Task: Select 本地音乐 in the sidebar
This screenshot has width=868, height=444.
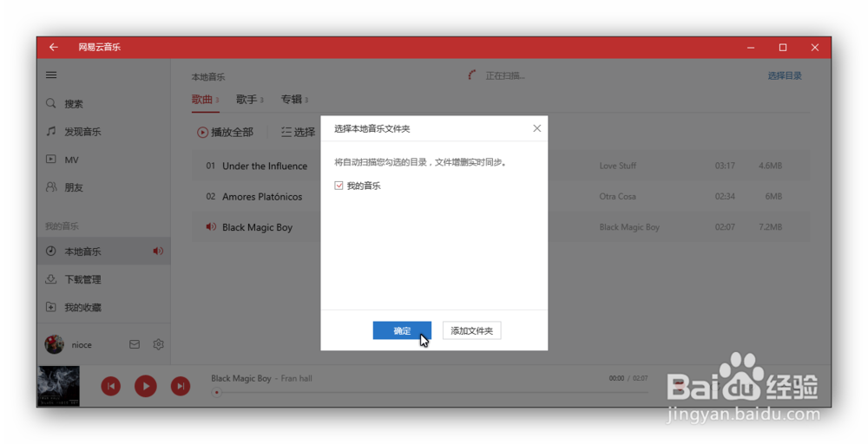Action: [x=104, y=251]
